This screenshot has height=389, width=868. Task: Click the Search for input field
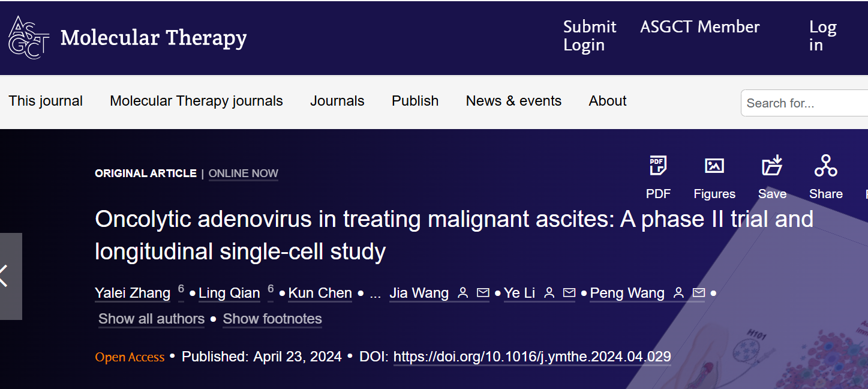pos(804,103)
